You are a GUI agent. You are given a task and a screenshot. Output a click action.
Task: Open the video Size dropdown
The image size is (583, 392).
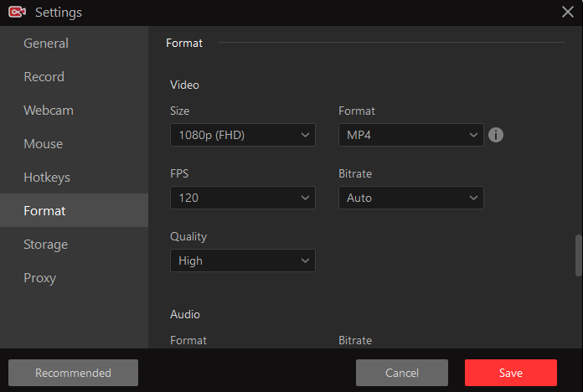click(x=242, y=135)
